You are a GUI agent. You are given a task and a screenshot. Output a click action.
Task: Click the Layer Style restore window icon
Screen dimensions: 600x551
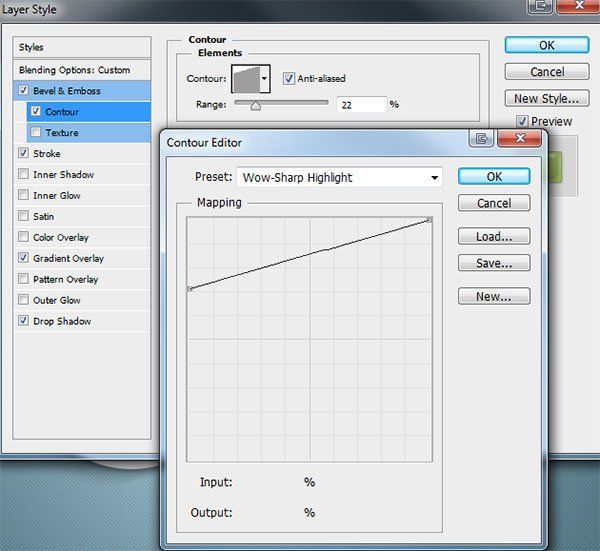pos(540,7)
